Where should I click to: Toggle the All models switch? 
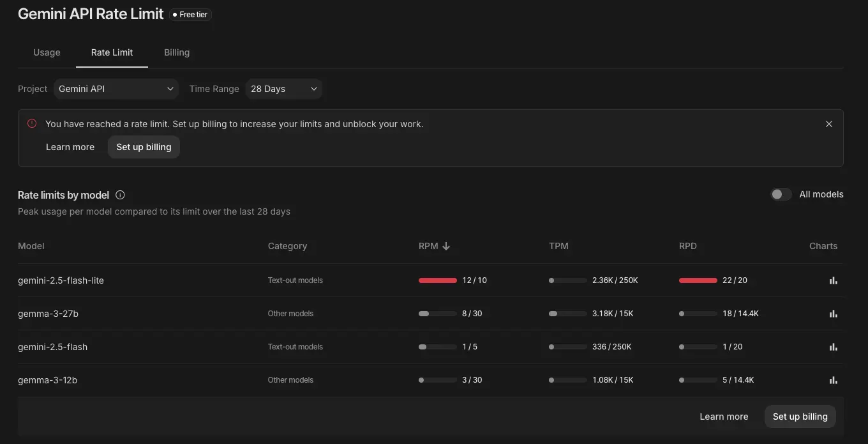(781, 194)
